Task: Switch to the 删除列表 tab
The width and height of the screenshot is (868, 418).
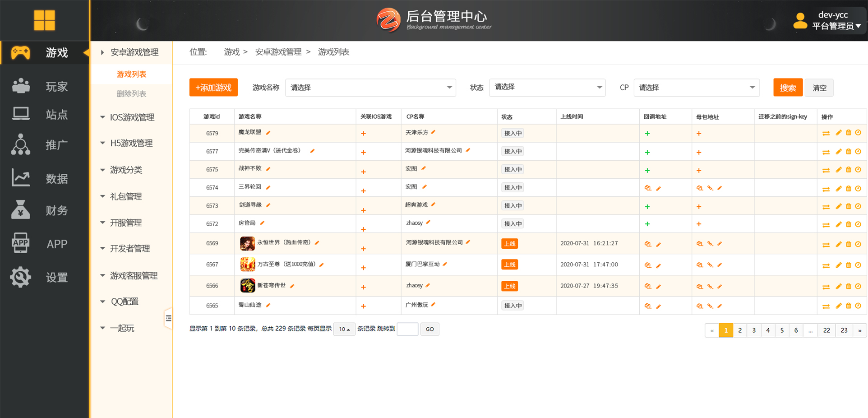Action: (131, 93)
